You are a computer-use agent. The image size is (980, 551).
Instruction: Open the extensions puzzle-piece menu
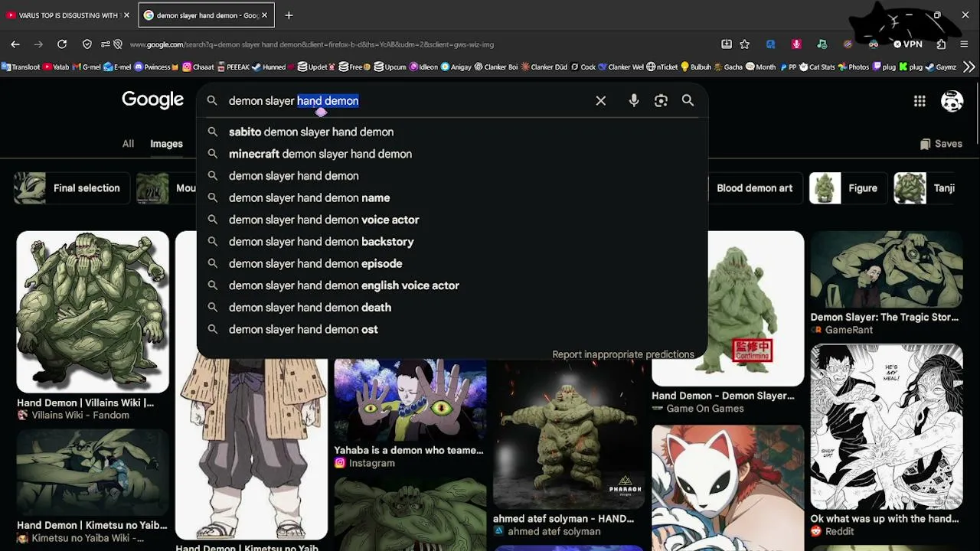click(941, 44)
